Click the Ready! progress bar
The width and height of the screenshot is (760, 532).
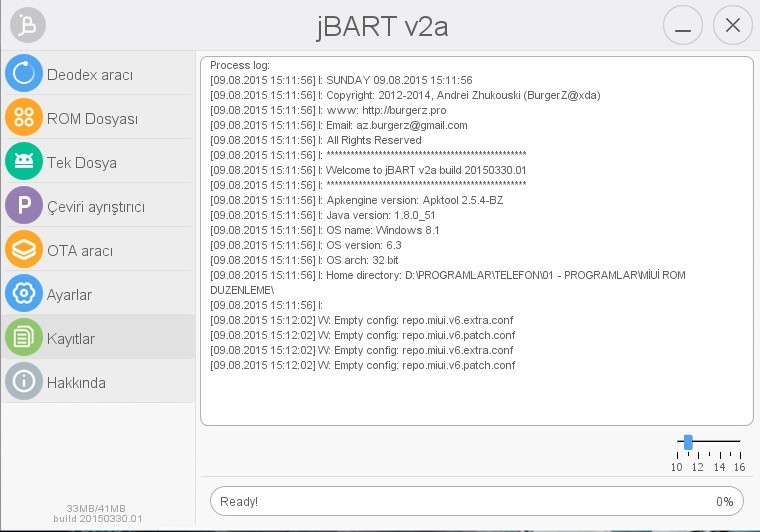477,501
